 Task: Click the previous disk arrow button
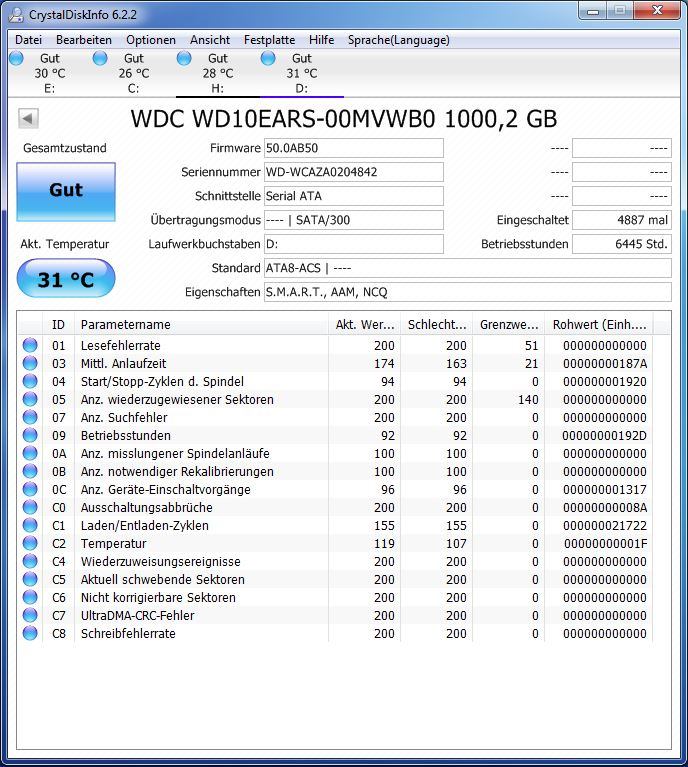[x=28, y=118]
